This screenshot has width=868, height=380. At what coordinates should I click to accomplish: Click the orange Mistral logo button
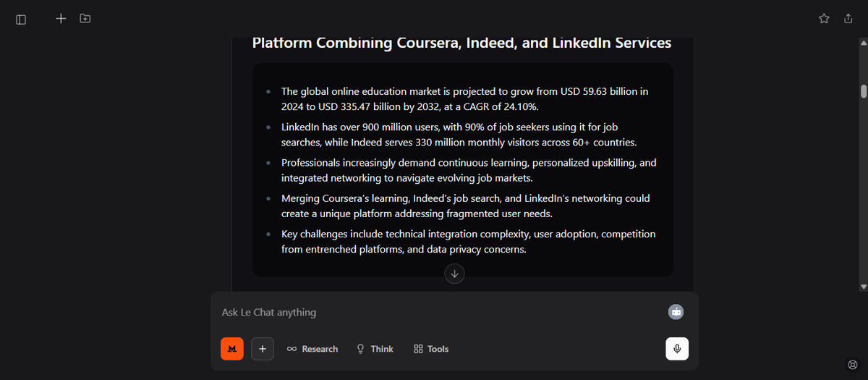[x=232, y=349]
